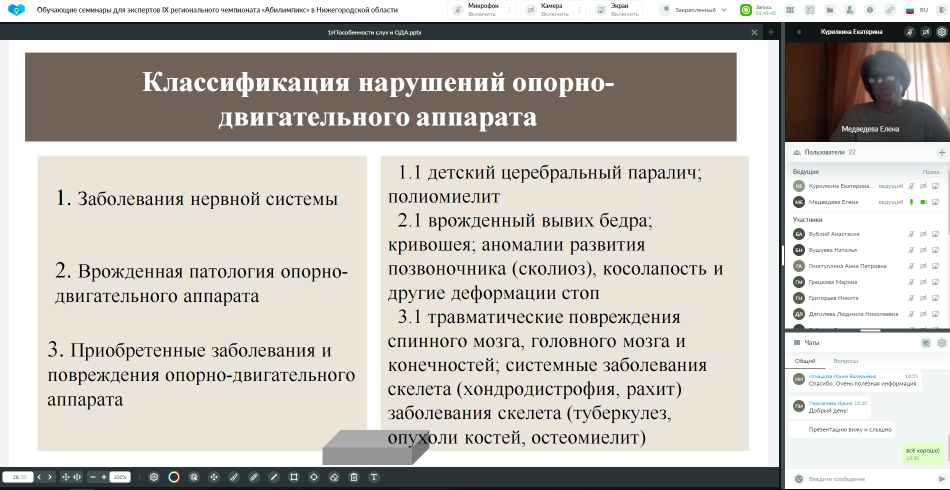Switch to the Общий chat tab
The height and width of the screenshot is (490, 950).
tap(805, 360)
